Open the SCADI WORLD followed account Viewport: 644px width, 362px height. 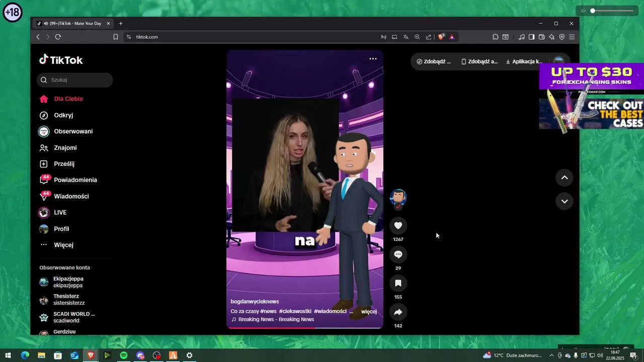[x=74, y=317]
